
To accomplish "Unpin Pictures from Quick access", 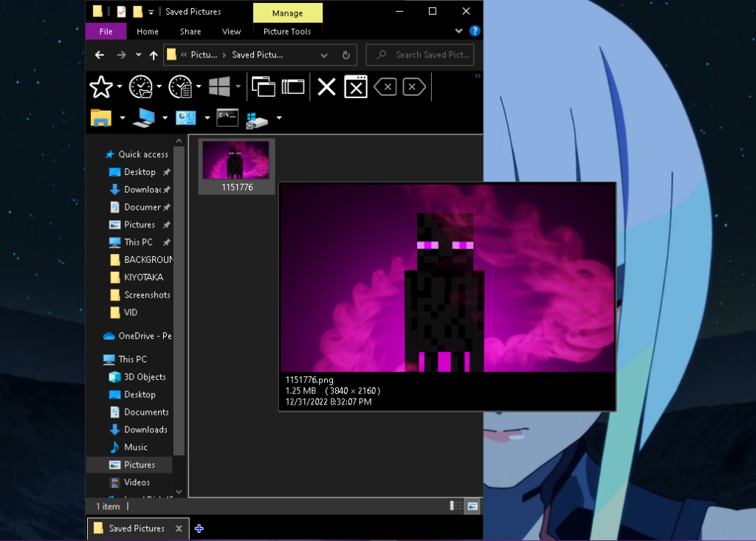I will pos(166,225).
